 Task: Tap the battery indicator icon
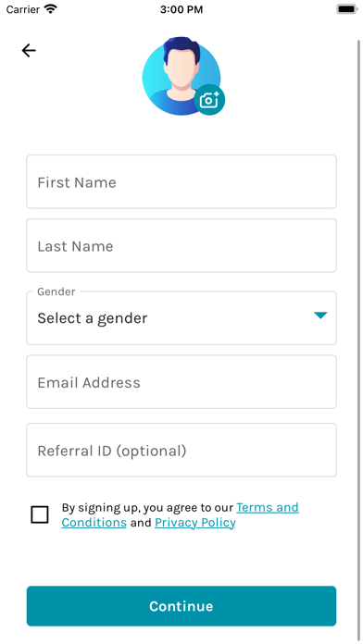[347, 9]
